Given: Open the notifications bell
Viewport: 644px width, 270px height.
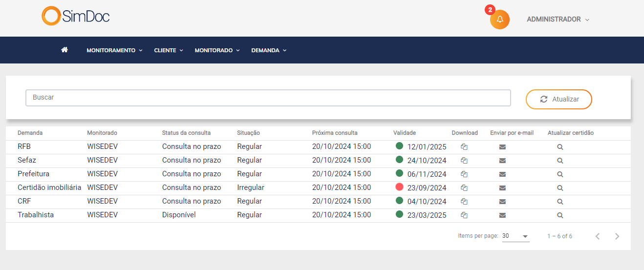Looking at the screenshot, I should 499,20.
